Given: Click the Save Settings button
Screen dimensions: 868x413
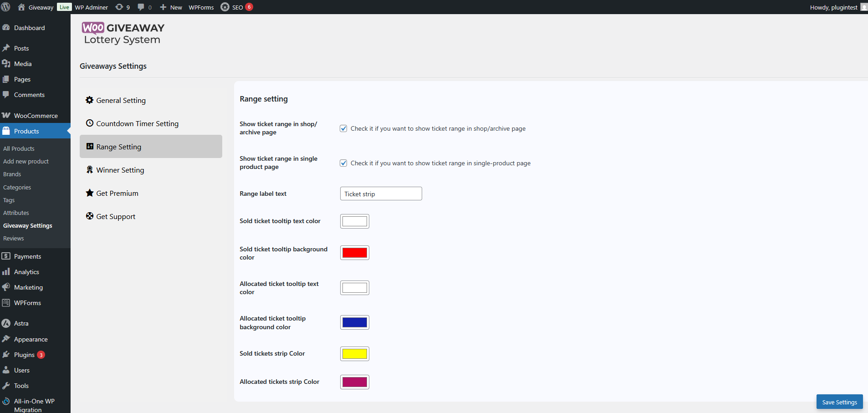Looking at the screenshot, I should (x=839, y=402).
